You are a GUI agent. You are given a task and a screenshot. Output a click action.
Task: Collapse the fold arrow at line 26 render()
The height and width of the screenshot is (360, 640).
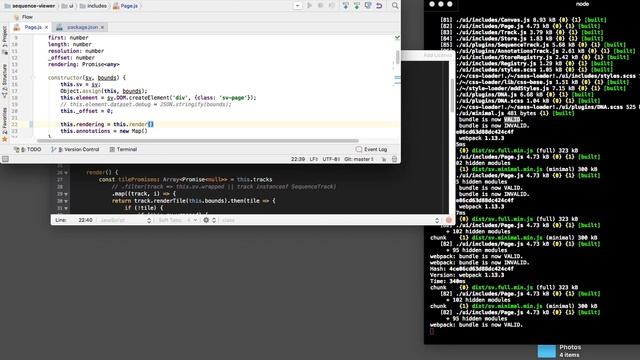click(x=66, y=173)
